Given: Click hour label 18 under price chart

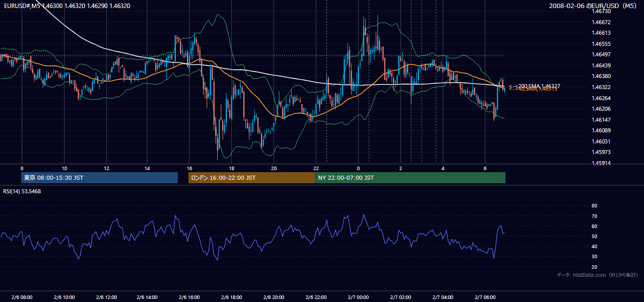Looking at the screenshot, I should 231,168.
